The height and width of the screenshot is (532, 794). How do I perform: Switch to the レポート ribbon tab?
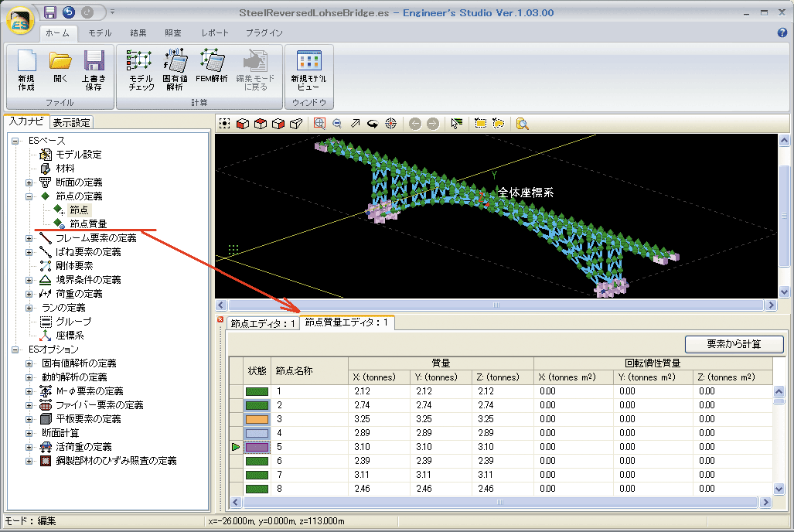215,33
